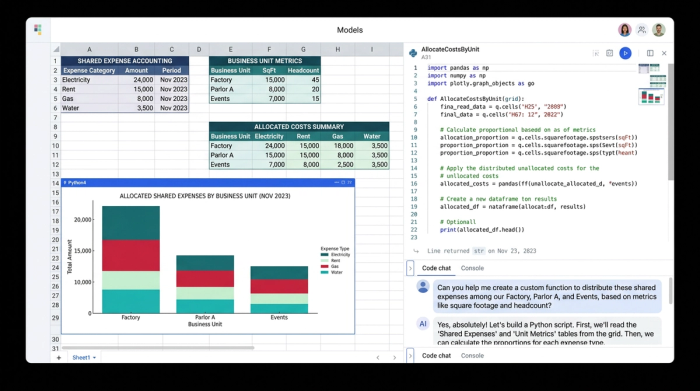Click the code minimap thumbnail
The image size is (700, 391).
652,84
